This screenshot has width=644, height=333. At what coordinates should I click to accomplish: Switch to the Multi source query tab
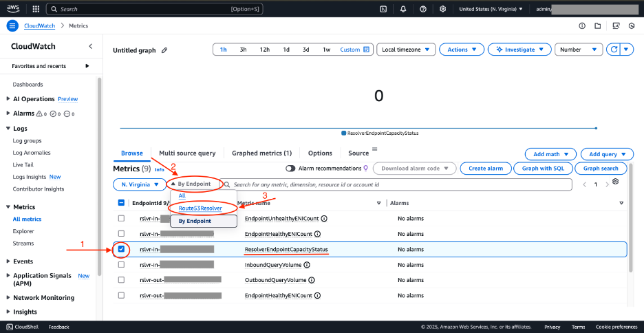[x=187, y=153]
